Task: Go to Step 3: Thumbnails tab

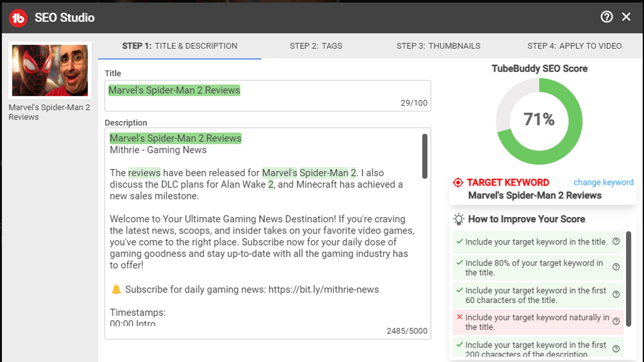Action: (438, 46)
